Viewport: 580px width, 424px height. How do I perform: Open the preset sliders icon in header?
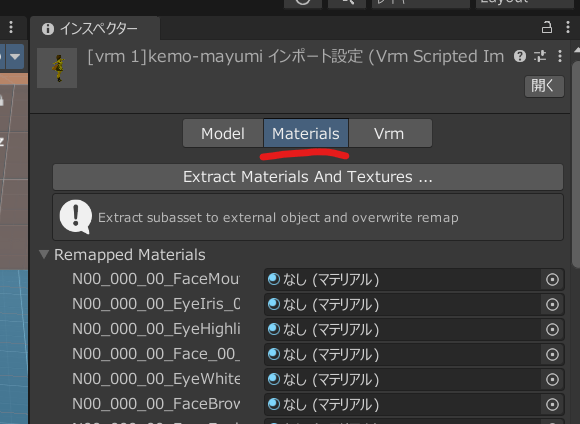pyautogui.click(x=540, y=56)
